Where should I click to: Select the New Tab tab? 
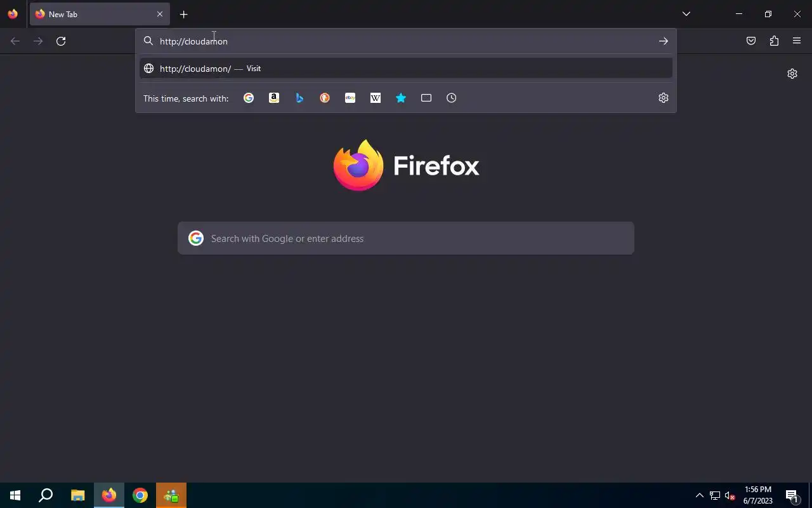click(x=100, y=14)
